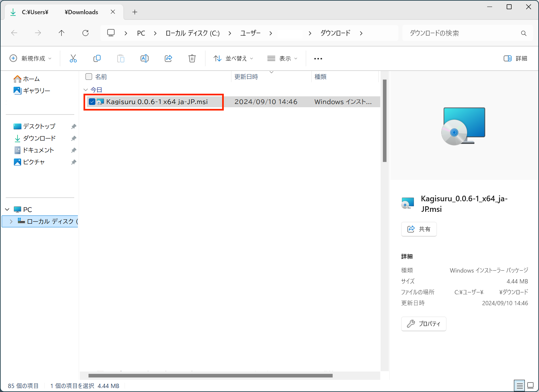This screenshot has width=539, height=392.
Task: Open ダウンロード quick access folder
Action: tap(34, 138)
